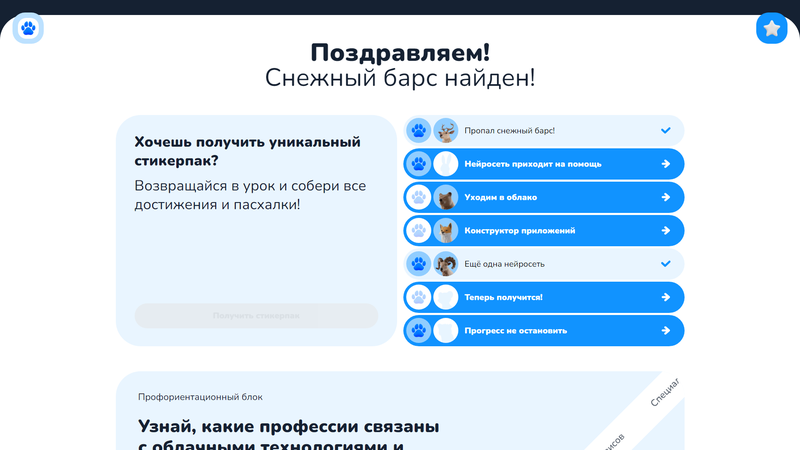Open arrow on 'Нейросеть приходит на помощь'
The image size is (800, 450).
(x=666, y=164)
